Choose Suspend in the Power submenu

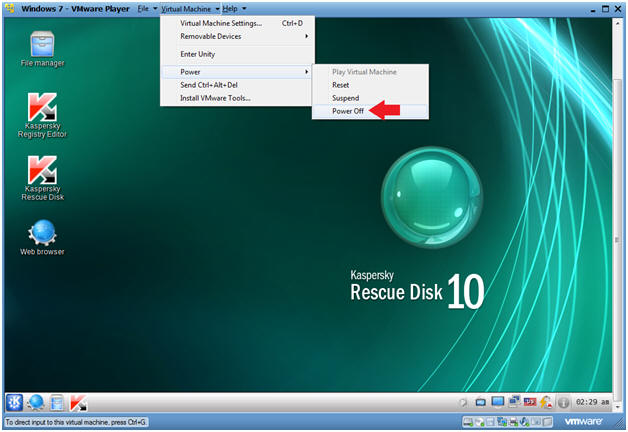[370, 98]
